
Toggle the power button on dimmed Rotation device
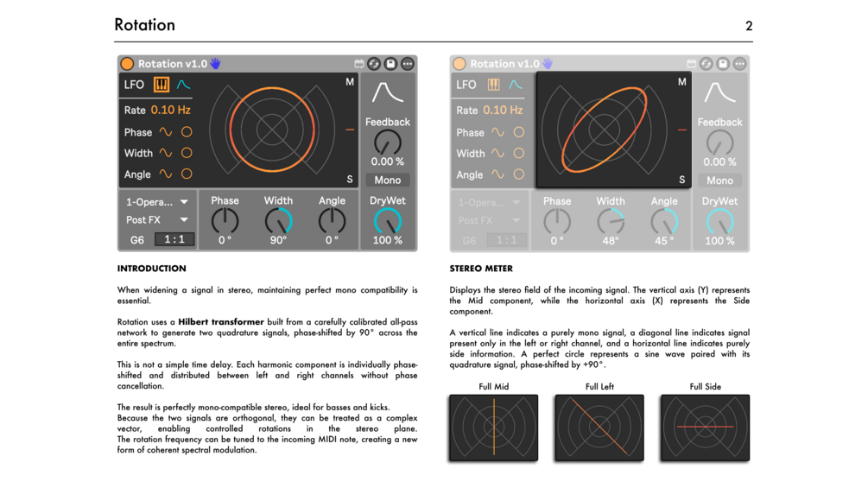(459, 64)
